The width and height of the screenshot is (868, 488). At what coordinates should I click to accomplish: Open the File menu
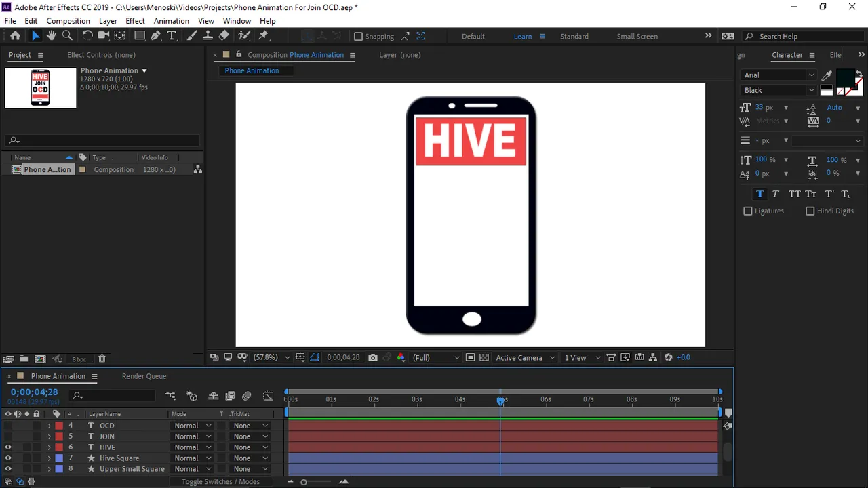(x=10, y=21)
